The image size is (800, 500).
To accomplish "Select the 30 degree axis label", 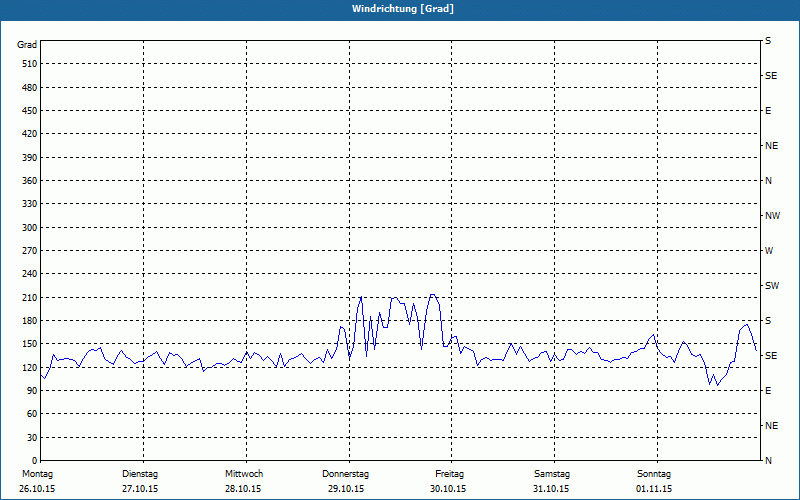I will click(x=32, y=438).
